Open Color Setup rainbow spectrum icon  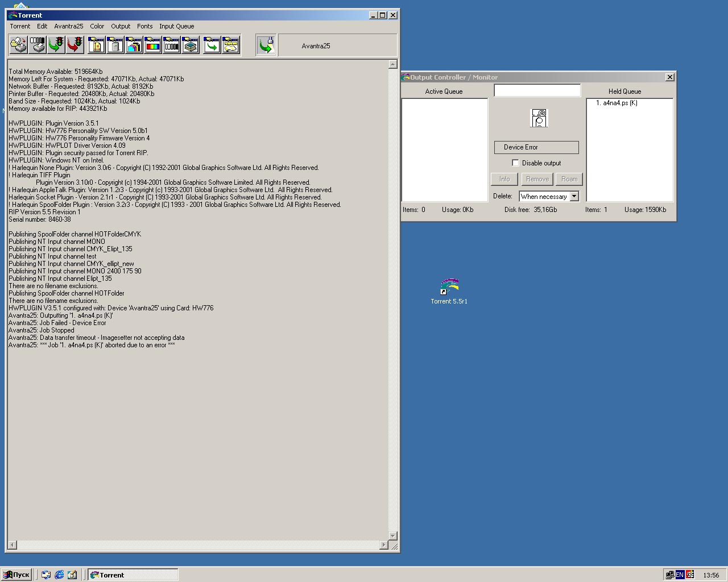point(153,45)
